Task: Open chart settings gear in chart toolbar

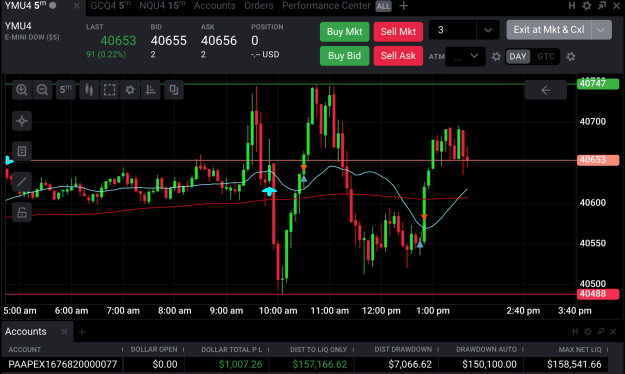Action: (x=130, y=90)
